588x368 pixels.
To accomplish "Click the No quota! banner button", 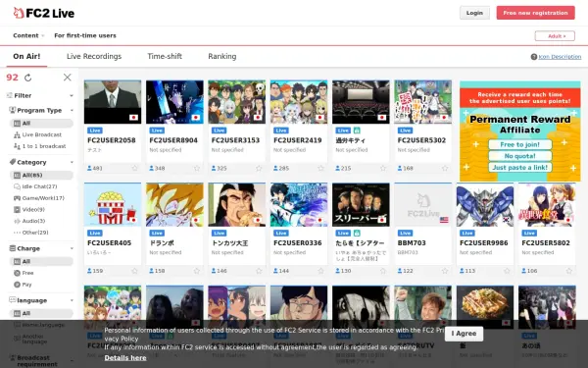I will [519, 156].
